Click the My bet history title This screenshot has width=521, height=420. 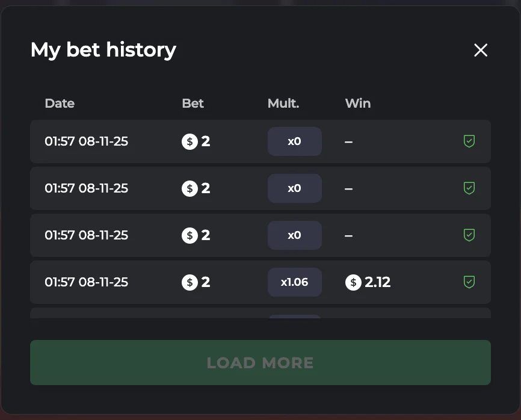[103, 49]
